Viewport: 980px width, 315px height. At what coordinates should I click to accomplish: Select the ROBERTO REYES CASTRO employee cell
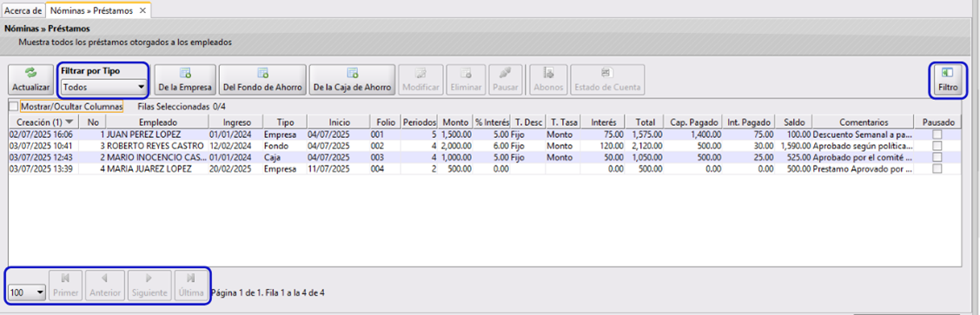tap(157, 145)
